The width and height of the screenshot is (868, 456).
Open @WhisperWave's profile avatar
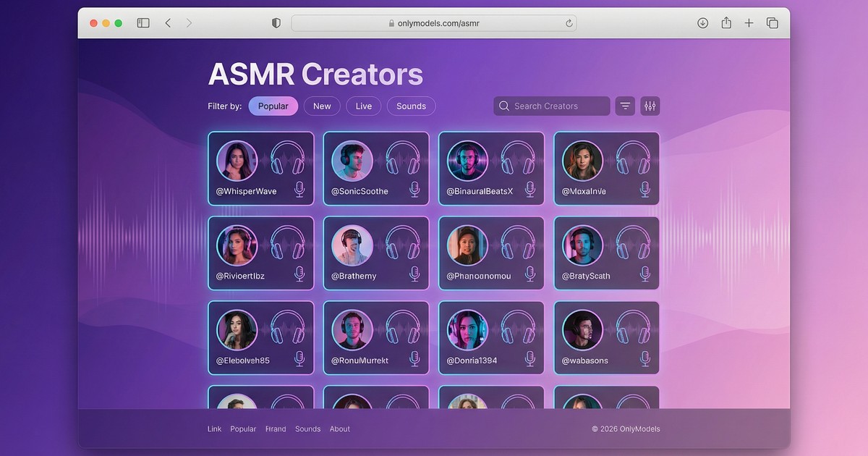pos(237,160)
